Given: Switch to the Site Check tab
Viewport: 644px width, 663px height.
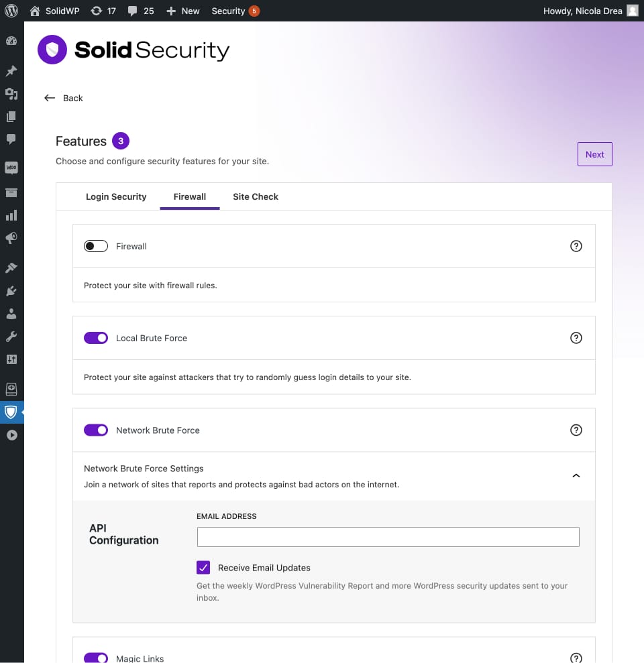Looking at the screenshot, I should click(256, 196).
